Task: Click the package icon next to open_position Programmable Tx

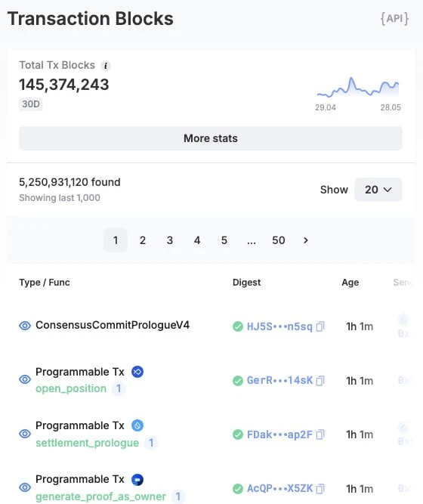Action: 137,372
